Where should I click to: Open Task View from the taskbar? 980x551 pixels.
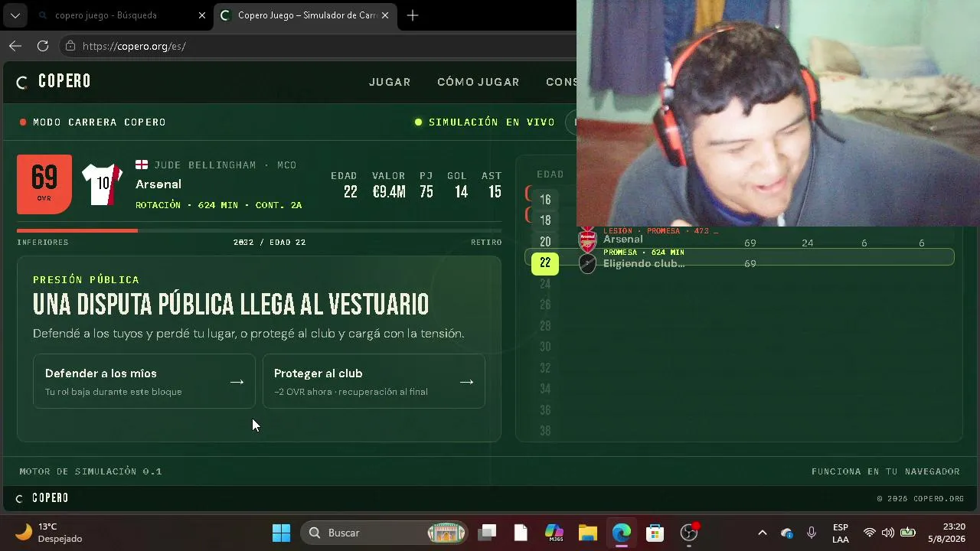point(487,533)
